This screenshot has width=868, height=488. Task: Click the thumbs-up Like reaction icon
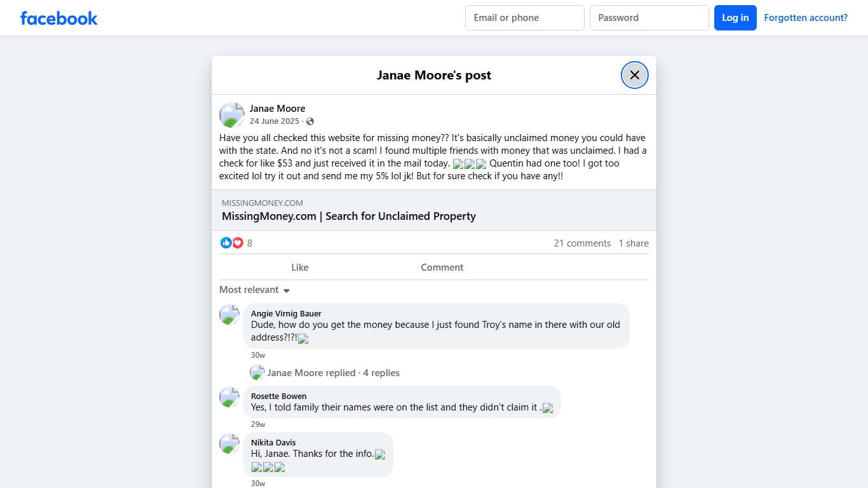[x=226, y=243]
